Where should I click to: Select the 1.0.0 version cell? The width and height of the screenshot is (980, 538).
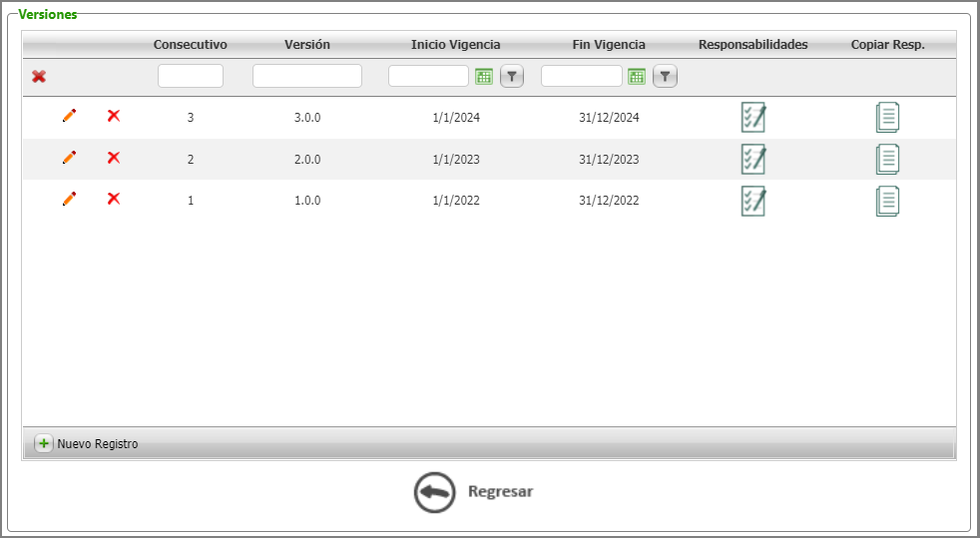(307, 201)
